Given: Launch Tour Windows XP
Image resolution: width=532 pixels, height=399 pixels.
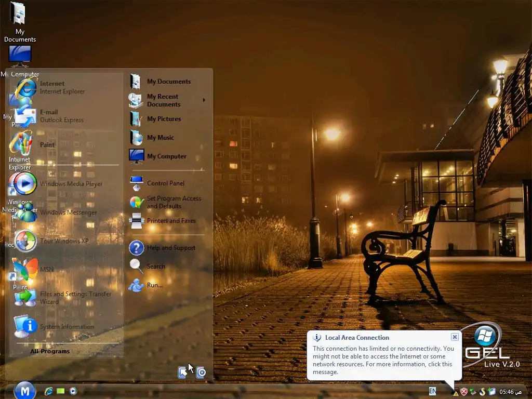Looking at the screenshot, I should click(66, 241).
